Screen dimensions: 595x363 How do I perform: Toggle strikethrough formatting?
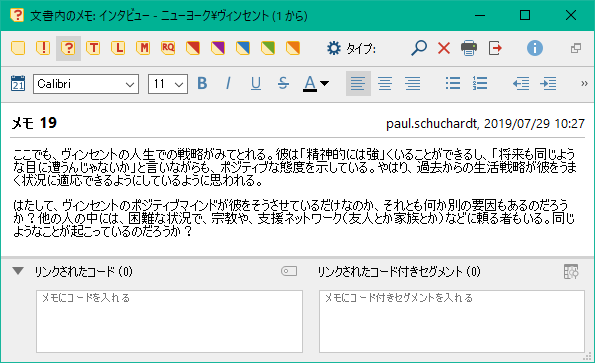(283, 83)
